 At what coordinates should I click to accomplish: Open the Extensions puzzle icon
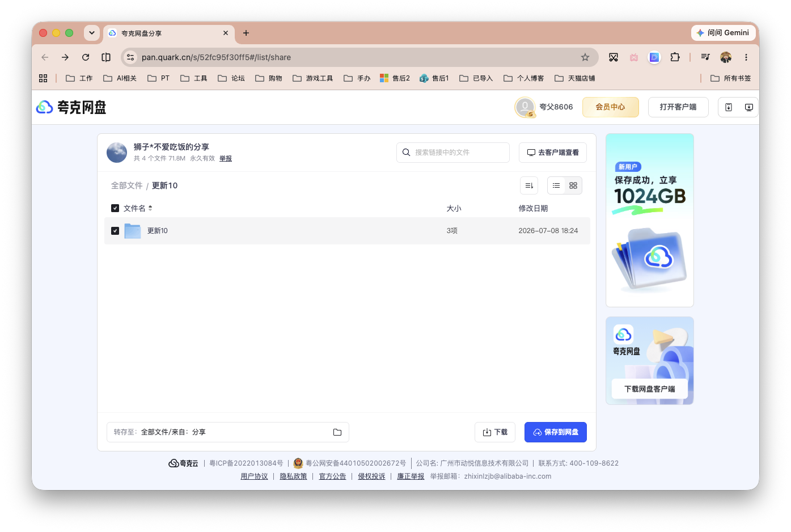tap(675, 57)
